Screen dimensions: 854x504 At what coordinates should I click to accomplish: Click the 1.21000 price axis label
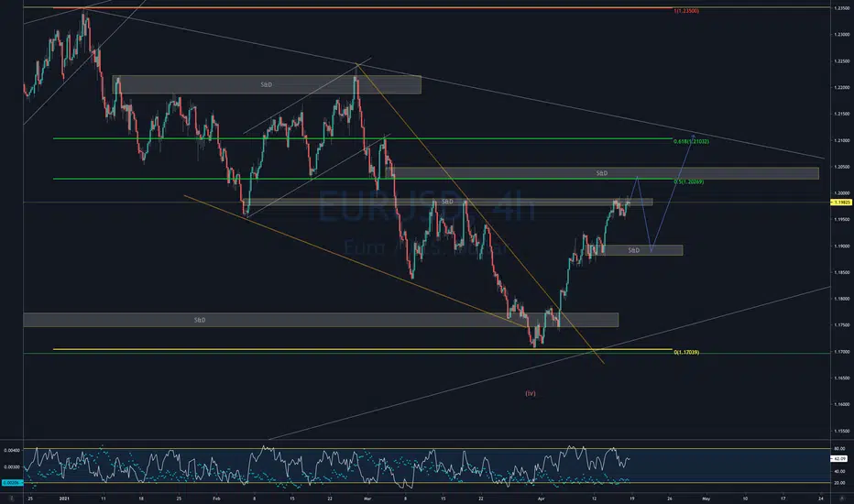point(842,140)
